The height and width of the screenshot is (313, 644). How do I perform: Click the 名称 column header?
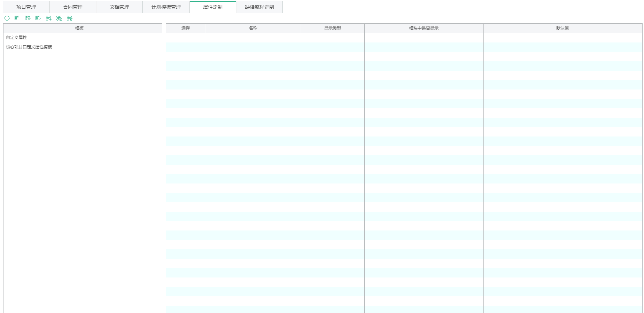coord(253,28)
